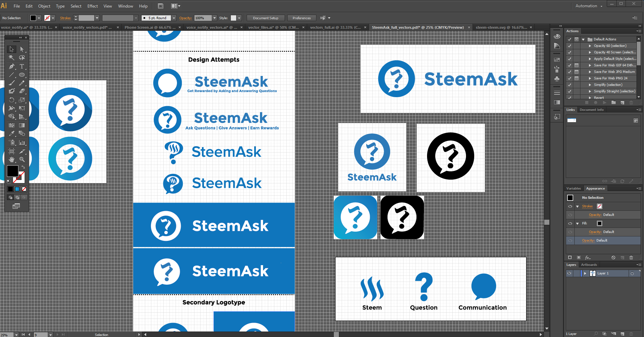Select the Rotate tool
644x337 pixels.
[x=12, y=100]
